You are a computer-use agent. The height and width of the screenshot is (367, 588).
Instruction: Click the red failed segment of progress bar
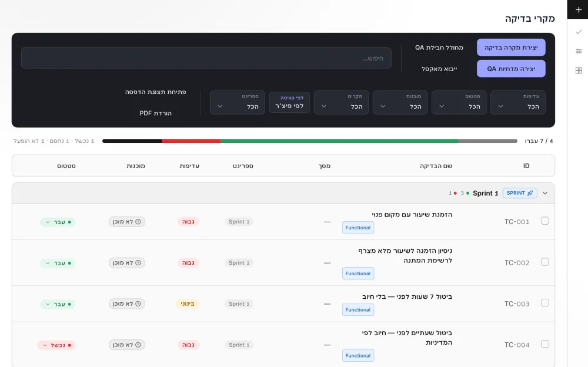(x=191, y=141)
